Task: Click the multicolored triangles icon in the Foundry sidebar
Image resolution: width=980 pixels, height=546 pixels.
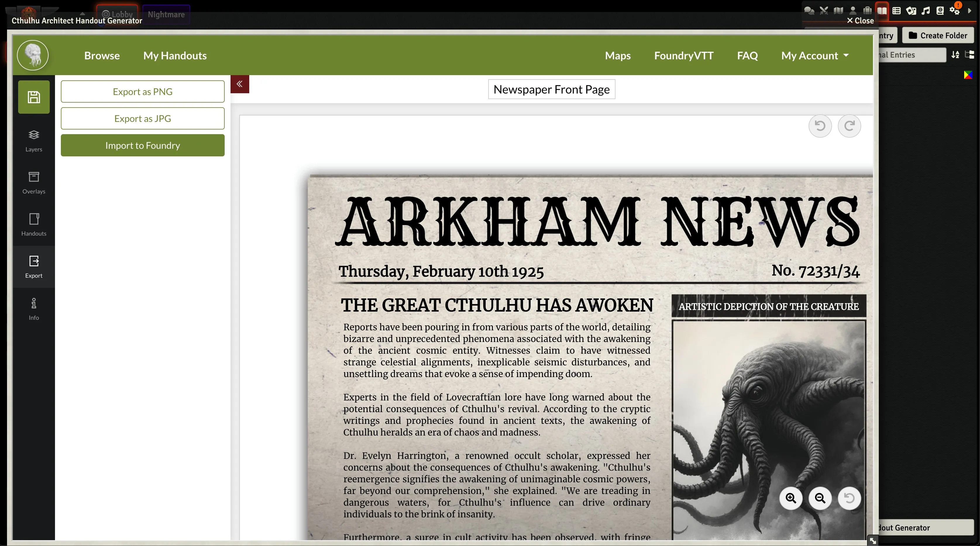Action: 968,75
